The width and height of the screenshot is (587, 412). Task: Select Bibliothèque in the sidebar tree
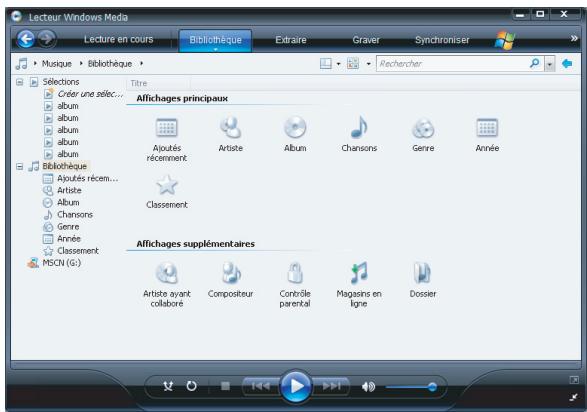coord(64,166)
